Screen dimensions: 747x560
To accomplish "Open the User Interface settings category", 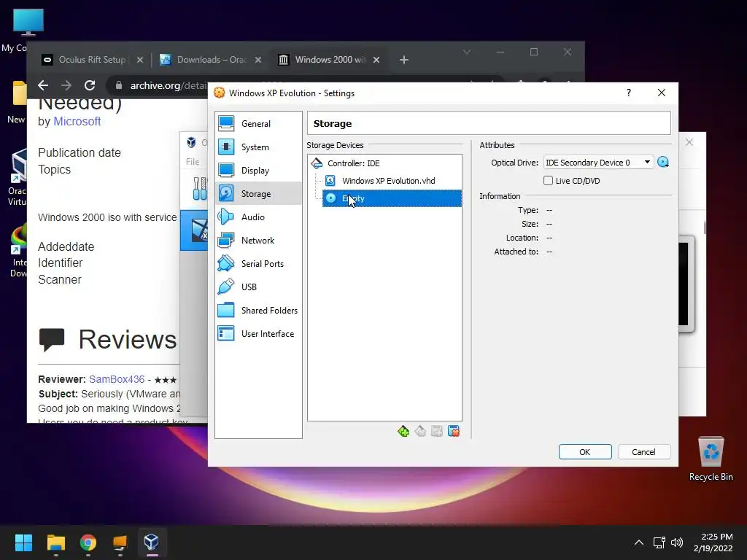I will point(258,334).
